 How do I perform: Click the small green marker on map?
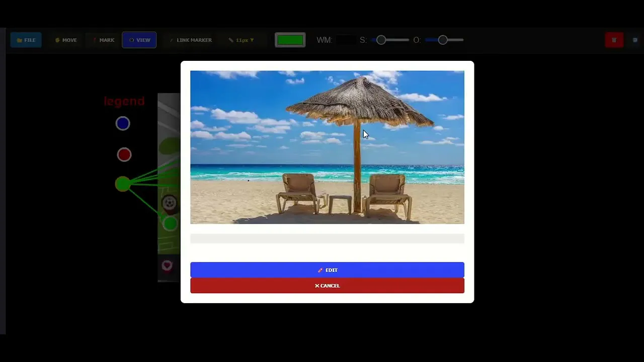click(x=171, y=223)
